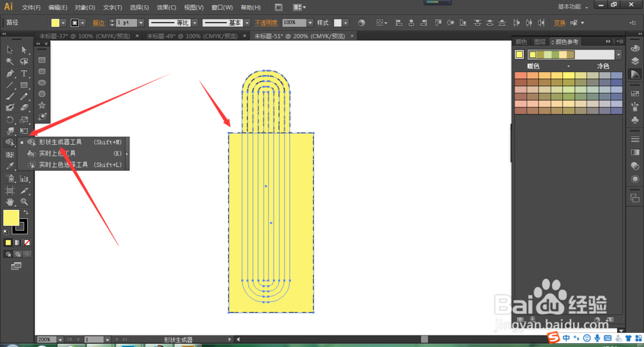Set paint mode to Color
Image resolution: width=644 pixels, height=347 pixels.
tap(8, 243)
